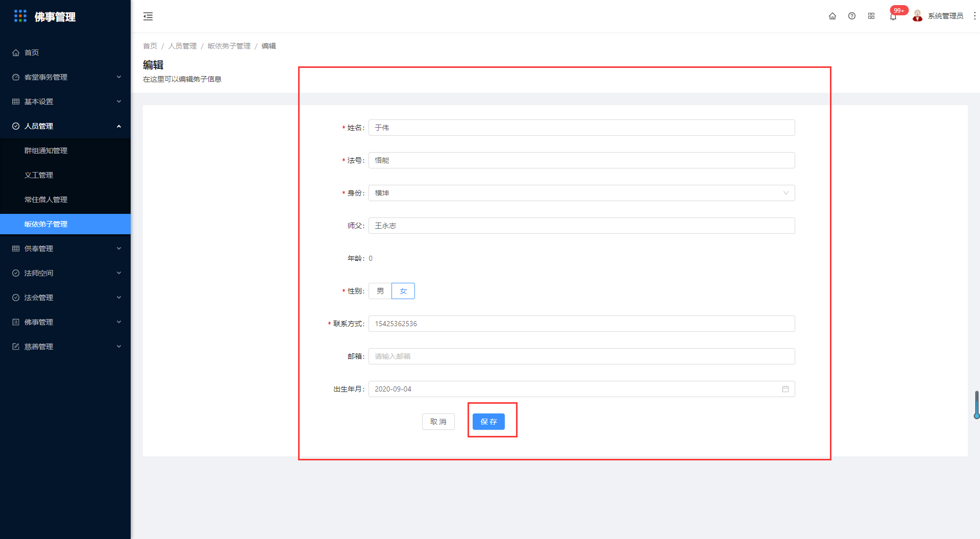980x539 pixels.
Task: Expand 慈善管理 submenu chevron
Action: (119, 347)
